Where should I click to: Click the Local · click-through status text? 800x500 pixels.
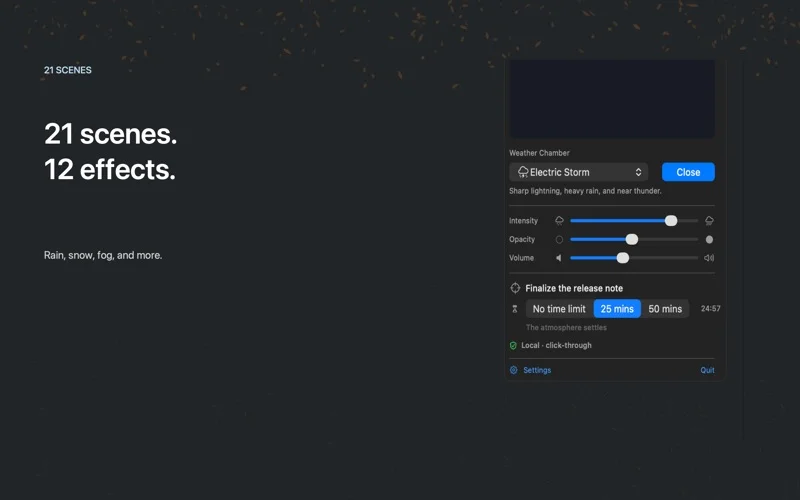(x=556, y=345)
